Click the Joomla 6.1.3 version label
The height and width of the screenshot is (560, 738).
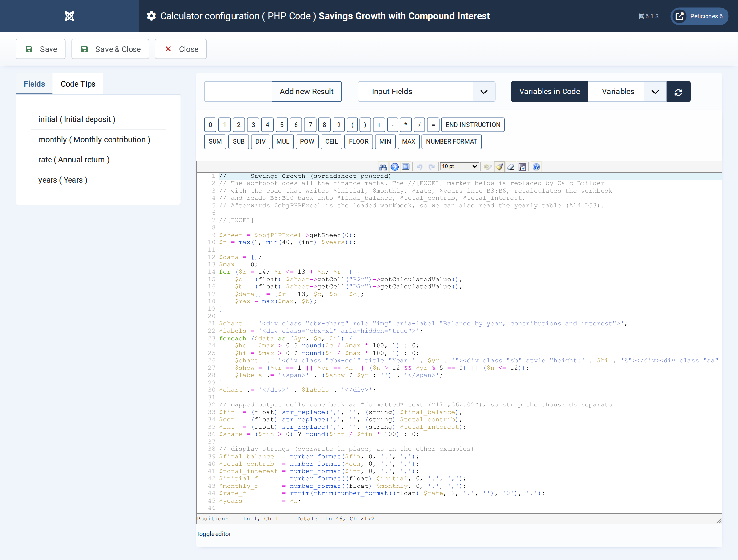(x=648, y=16)
